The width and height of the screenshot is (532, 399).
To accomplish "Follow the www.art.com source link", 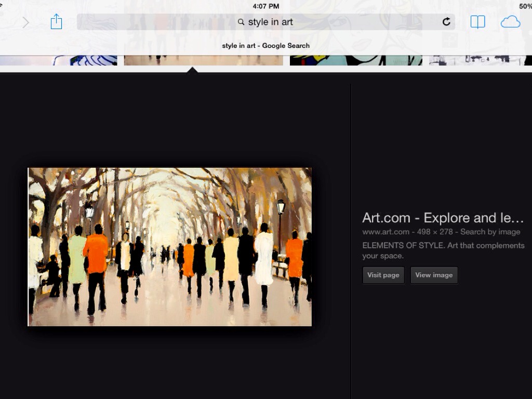I will pos(385,232).
